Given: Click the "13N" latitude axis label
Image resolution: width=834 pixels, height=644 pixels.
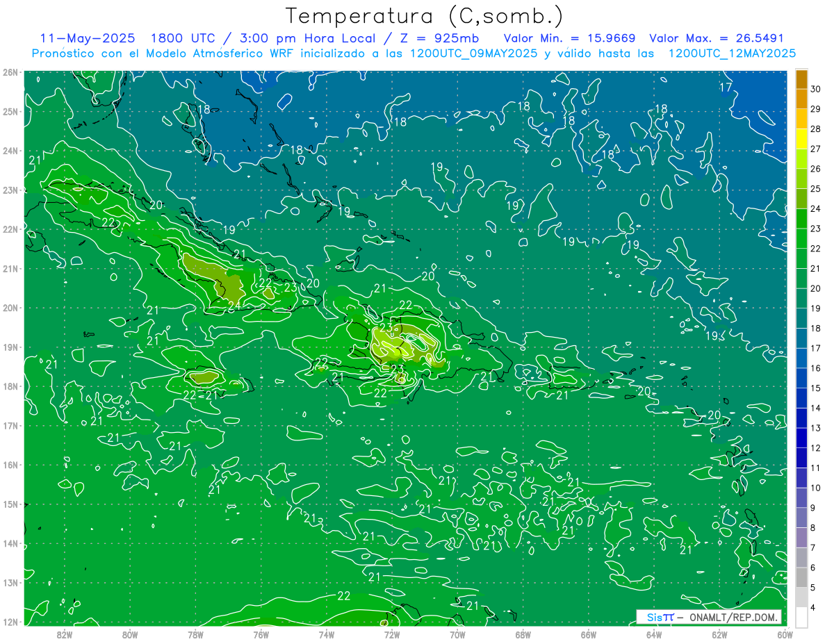Looking at the screenshot, I should pyautogui.click(x=10, y=582).
